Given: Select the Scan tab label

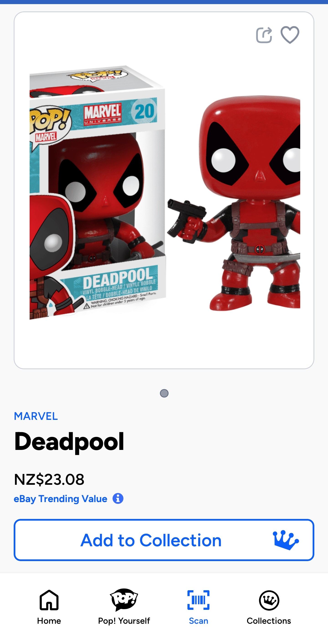Looking at the screenshot, I should (x=198, y=621).
